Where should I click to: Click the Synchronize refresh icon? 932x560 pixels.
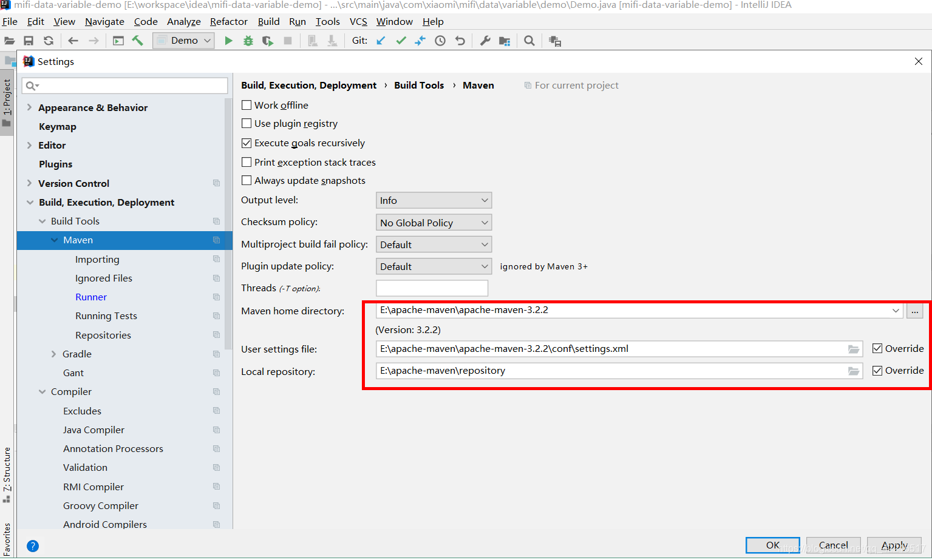[49, 41]
